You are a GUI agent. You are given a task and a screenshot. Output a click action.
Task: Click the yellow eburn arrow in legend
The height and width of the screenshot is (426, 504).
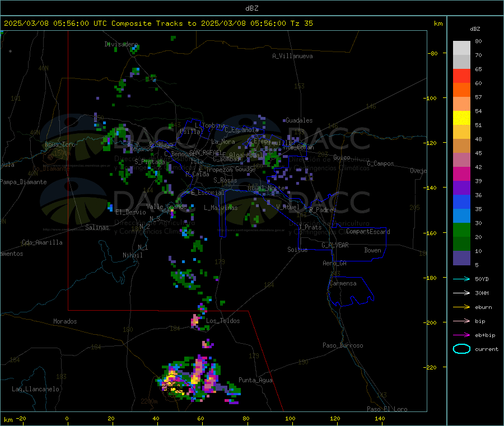click(461, 307)
